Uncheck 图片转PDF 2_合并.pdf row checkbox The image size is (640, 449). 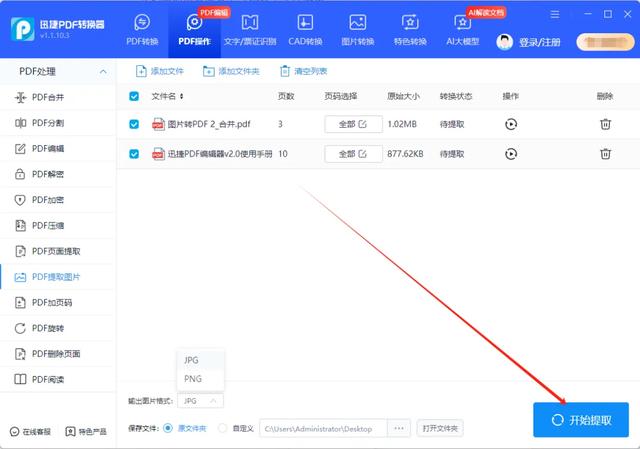[x=134, y=124]
